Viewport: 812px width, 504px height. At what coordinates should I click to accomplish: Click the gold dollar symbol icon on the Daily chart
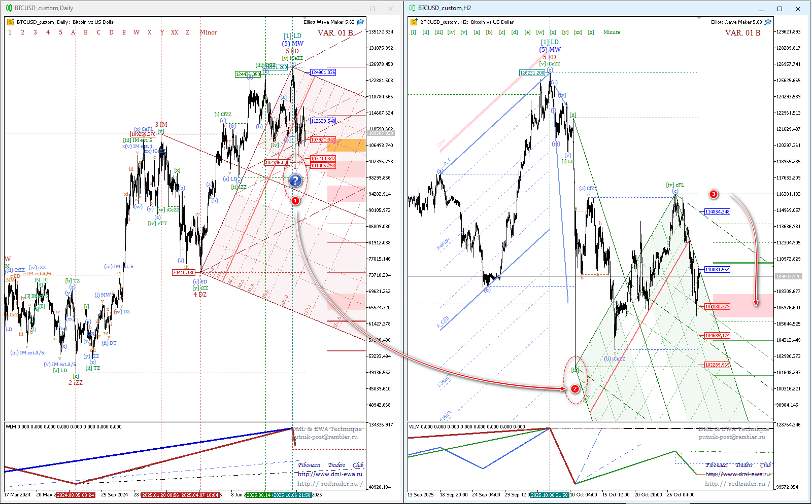11,22
